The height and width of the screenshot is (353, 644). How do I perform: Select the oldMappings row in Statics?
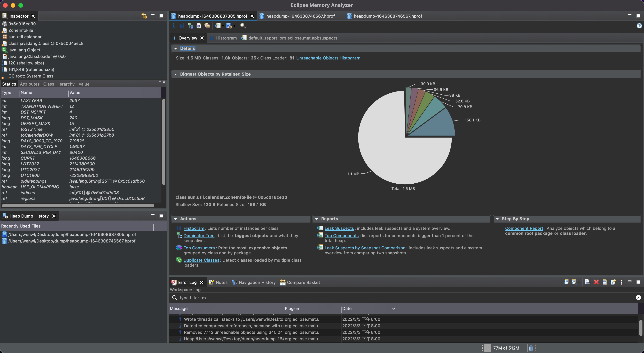[x=80, y=181]
